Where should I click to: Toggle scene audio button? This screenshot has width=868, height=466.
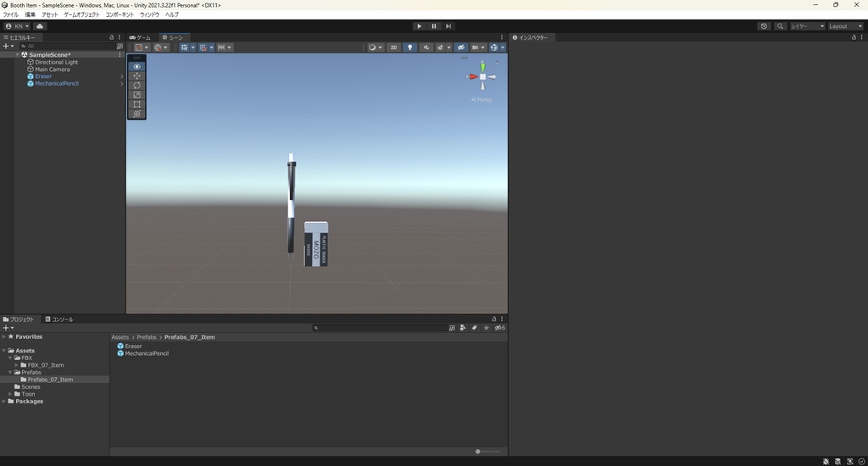pyautogui.click(x=426, y=47)
